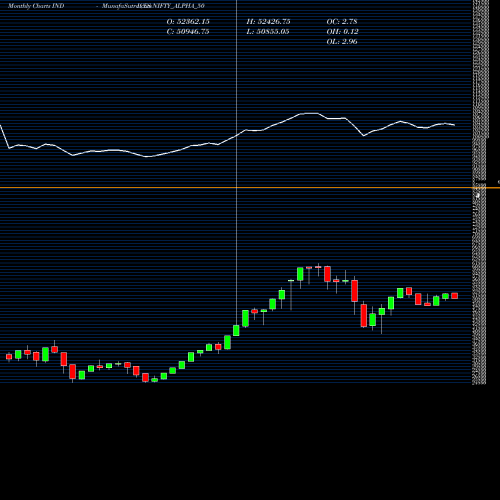500x500 pixels.
Task: Click the 'OC: 2.78' reading
Action: click(342, 22)
